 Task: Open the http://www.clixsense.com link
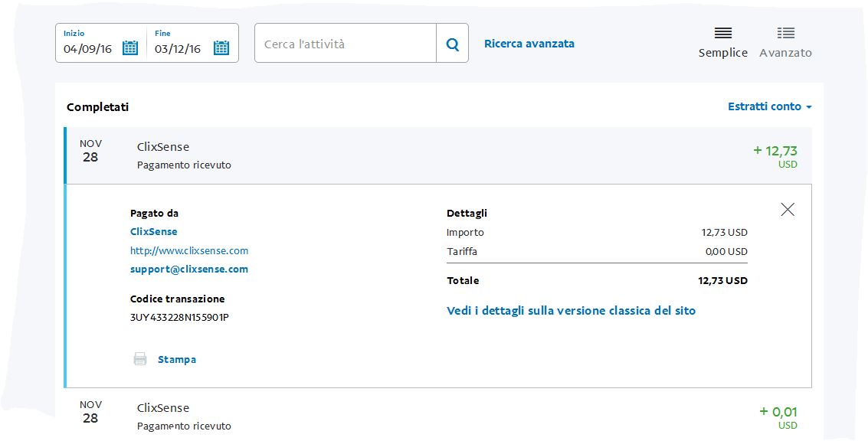[189, 250]
